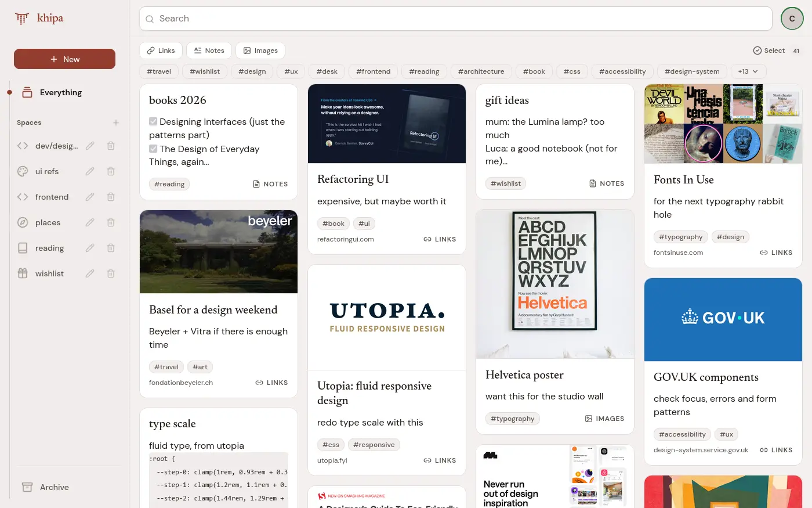The height and width of the screenshot is (508, 812).
Task: Open the gift ideas note title
Action: (x=507, y=100)
